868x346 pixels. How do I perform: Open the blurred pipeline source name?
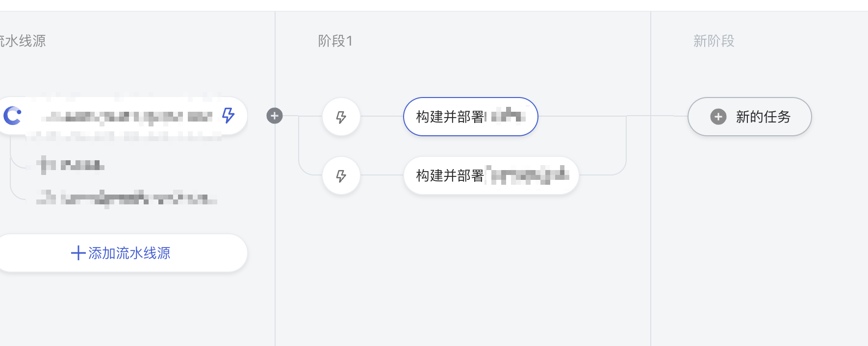pos(128,116)
